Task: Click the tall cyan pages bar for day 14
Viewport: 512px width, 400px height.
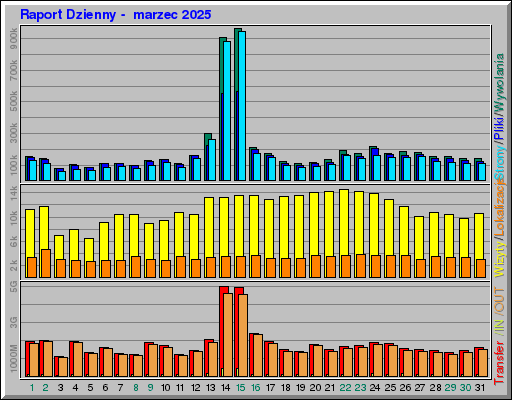Action: coord(227,111)
